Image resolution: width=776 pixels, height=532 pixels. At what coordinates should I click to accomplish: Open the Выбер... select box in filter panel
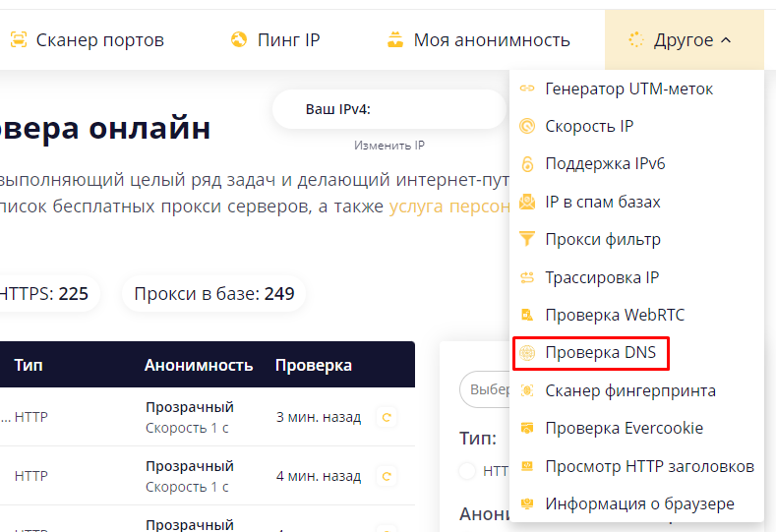click(x=485, y=389)
